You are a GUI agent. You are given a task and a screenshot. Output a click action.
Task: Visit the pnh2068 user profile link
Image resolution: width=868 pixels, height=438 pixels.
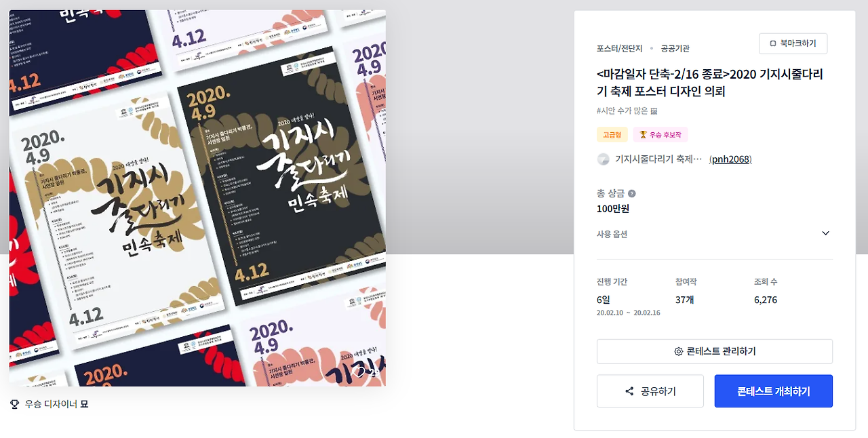(730, 159)
